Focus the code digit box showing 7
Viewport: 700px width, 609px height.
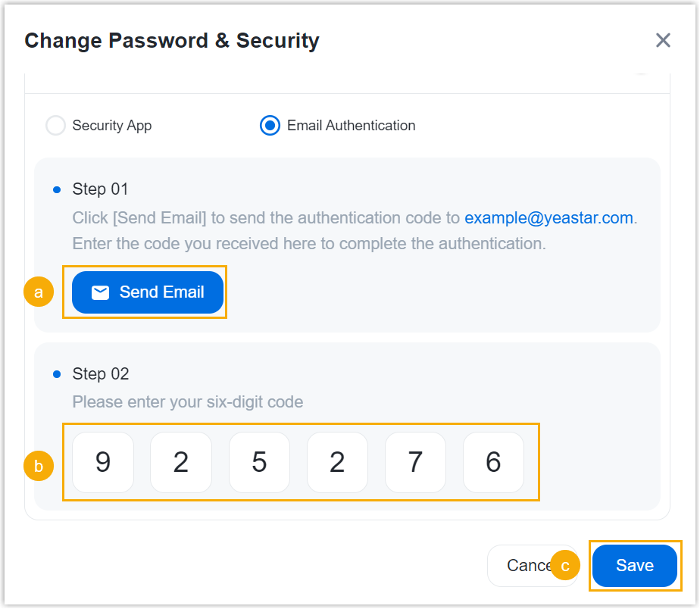click(415, 462)
